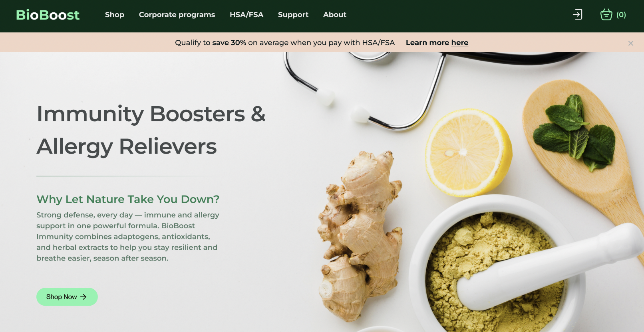Follow the underlined "here" link

point(459,43)
